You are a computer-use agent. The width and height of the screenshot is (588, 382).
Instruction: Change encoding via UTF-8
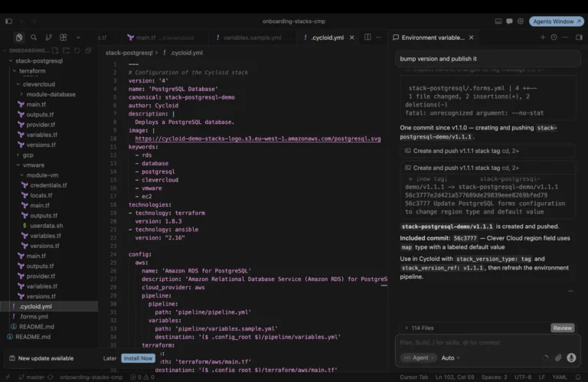coord(523,377)
